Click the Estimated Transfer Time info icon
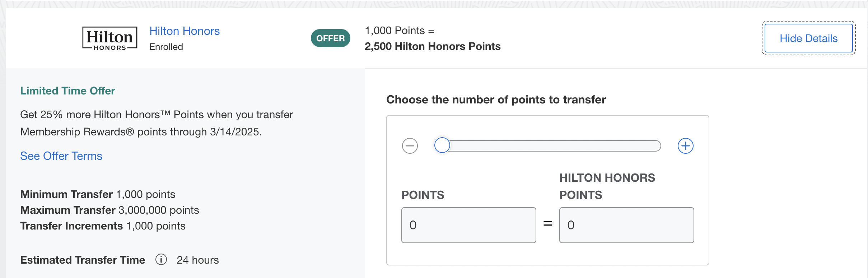This screenshot has width=868, height=278. [x=161, y=259]
